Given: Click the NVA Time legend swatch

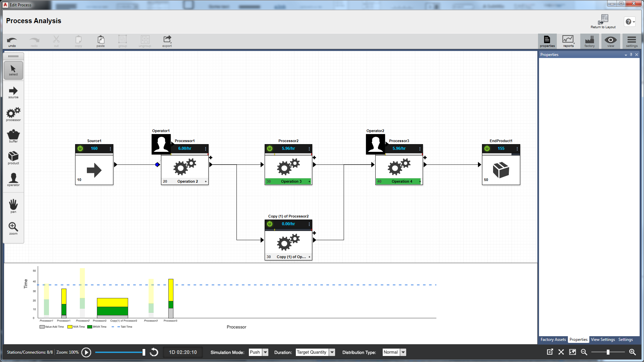Looking at the screenshot, I should coord(70,327).
